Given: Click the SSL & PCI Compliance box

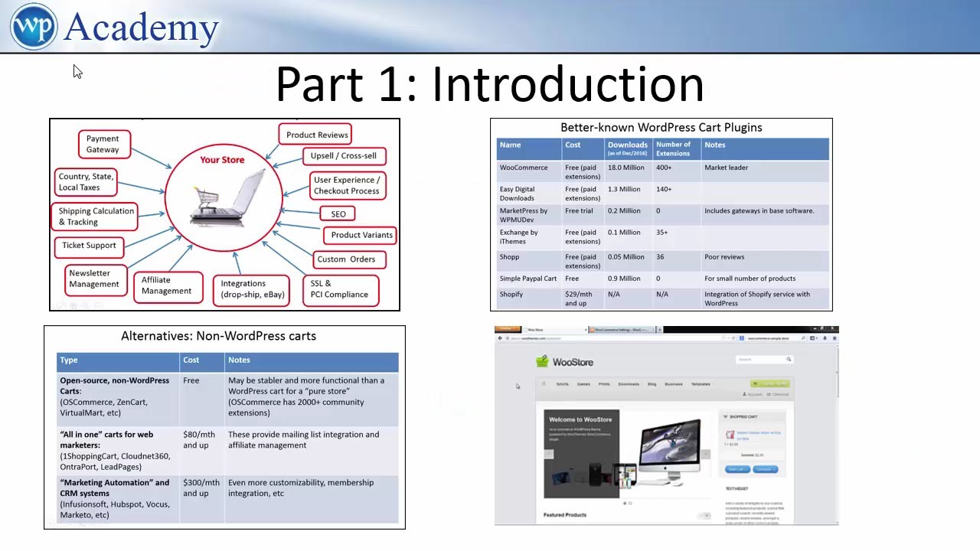Looking at the screenshot, I should tap(341, 289).
